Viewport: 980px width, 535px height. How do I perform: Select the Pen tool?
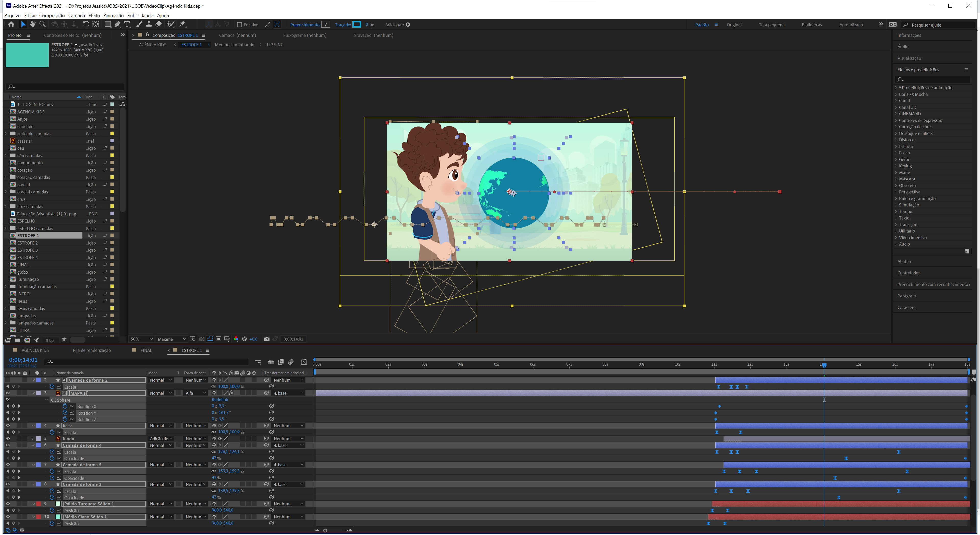pos(118,24)
